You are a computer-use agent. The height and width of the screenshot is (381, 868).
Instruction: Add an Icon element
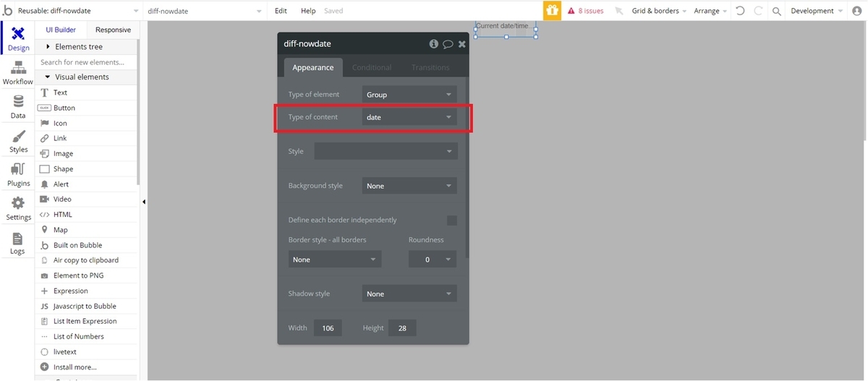pos(86,123)
